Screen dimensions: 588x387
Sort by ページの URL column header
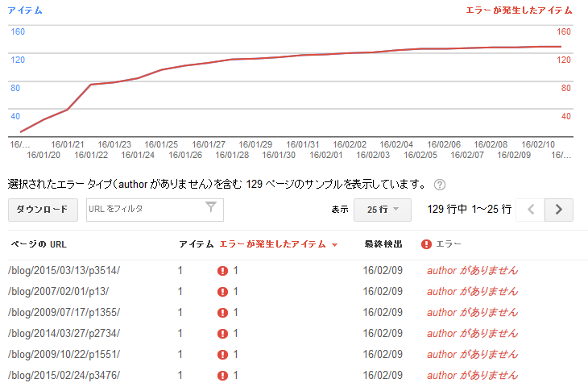[x=39, y=244]
